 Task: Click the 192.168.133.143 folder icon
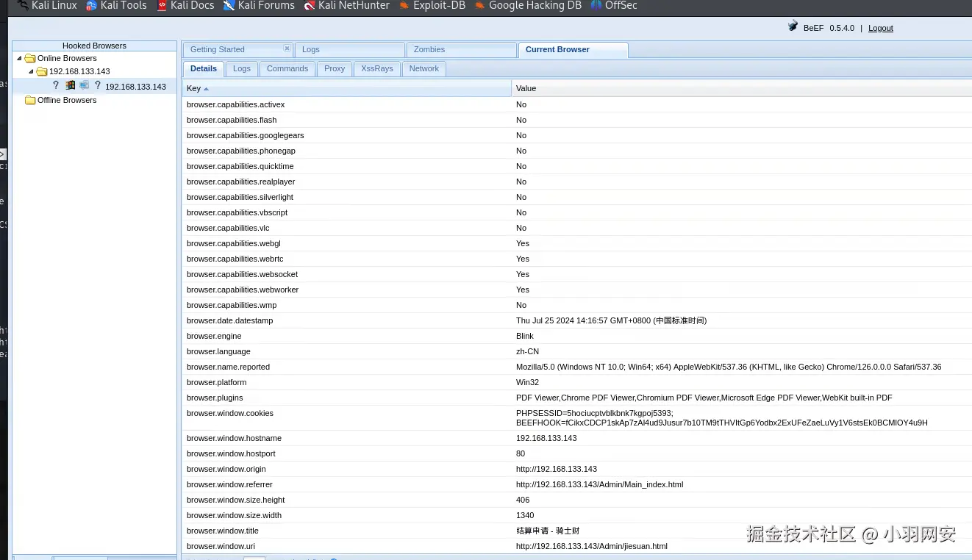(42, 71)
